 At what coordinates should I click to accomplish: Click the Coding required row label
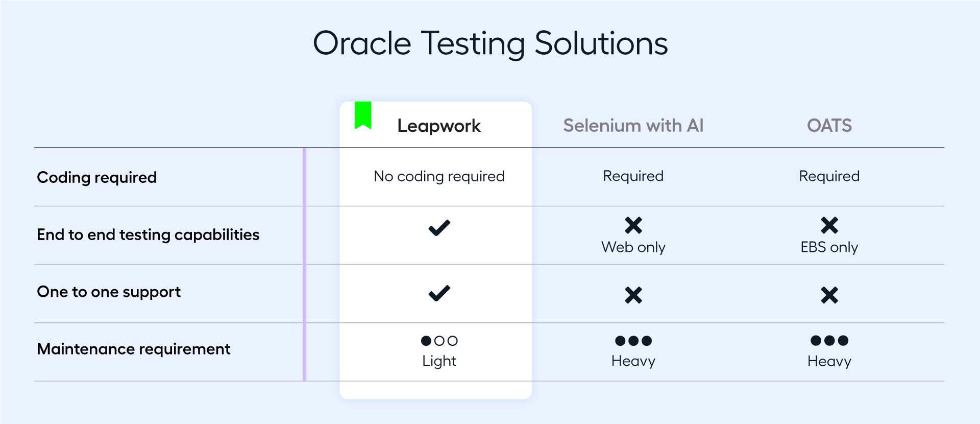pos(97,177)
